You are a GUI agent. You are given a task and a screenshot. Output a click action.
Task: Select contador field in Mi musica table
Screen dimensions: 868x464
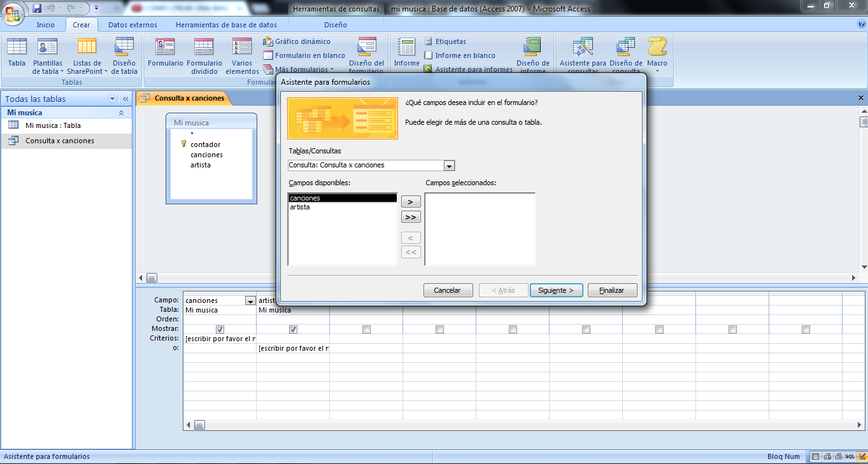coord(205,144)
